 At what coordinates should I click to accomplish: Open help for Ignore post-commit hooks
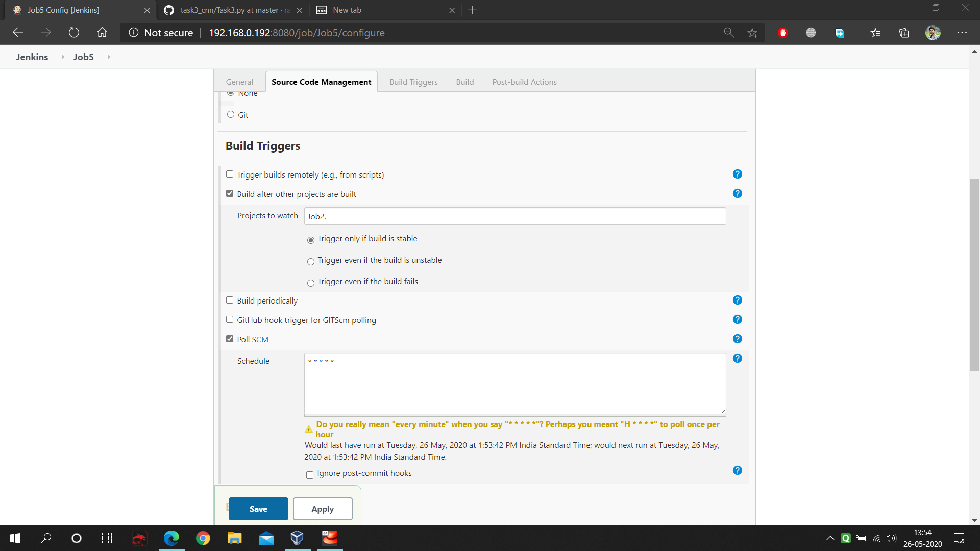(737, 471)
